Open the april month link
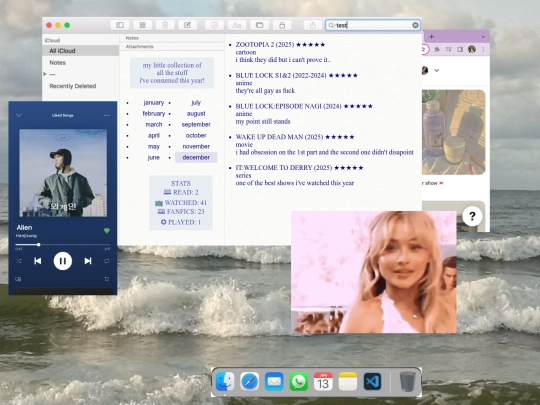540x405 pixels. pyautogui.click(x=154, y=136)
